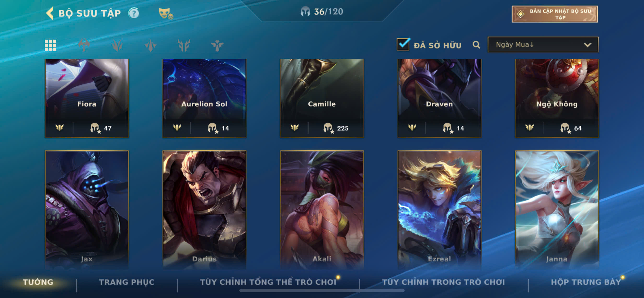
Task: Filter by the third role emblem icon
Action: [x=150, y=45]
